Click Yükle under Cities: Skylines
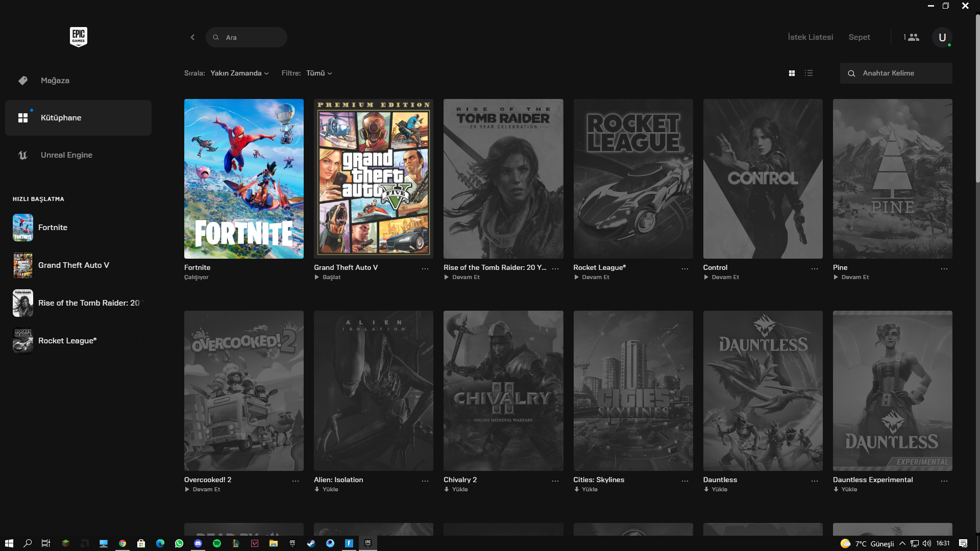This screenshot has width=980, height=551. pos(585,490)
